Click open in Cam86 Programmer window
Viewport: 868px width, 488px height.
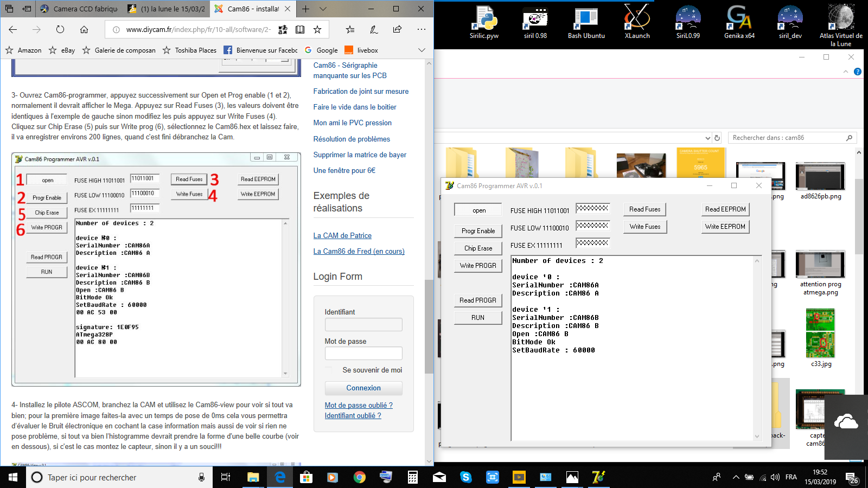(x=478, y=210)
